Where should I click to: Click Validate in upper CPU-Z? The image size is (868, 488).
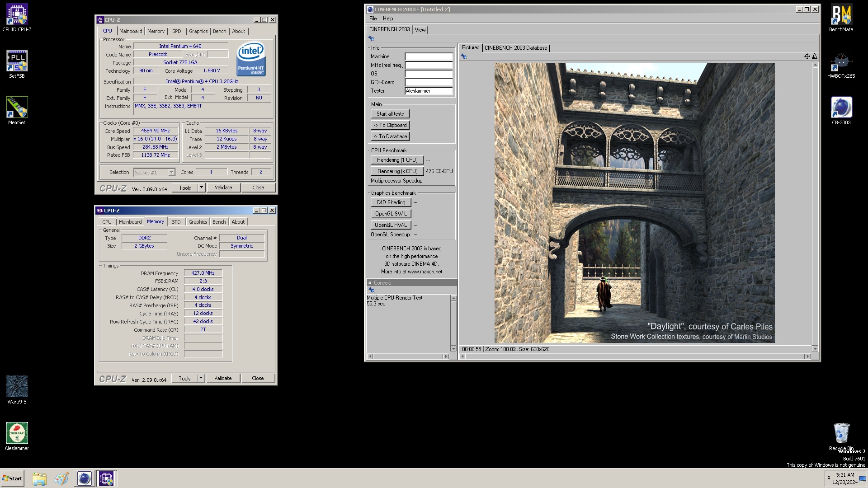click(x=223, y=188)
